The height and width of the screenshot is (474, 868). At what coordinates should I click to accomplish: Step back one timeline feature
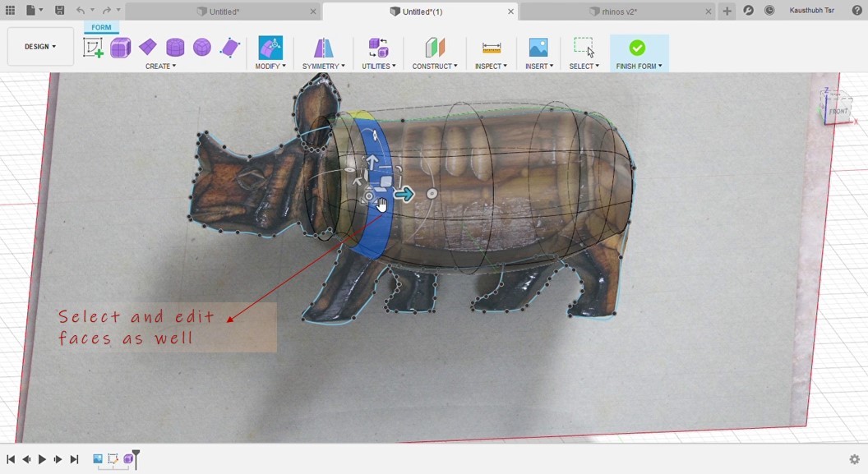[x=26, y=459]
